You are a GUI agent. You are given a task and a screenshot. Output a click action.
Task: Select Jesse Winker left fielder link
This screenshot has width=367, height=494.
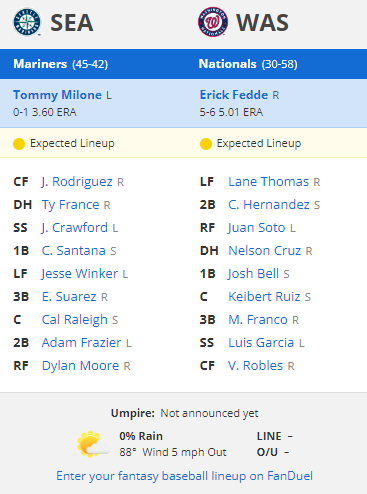[x=80, y=274]
